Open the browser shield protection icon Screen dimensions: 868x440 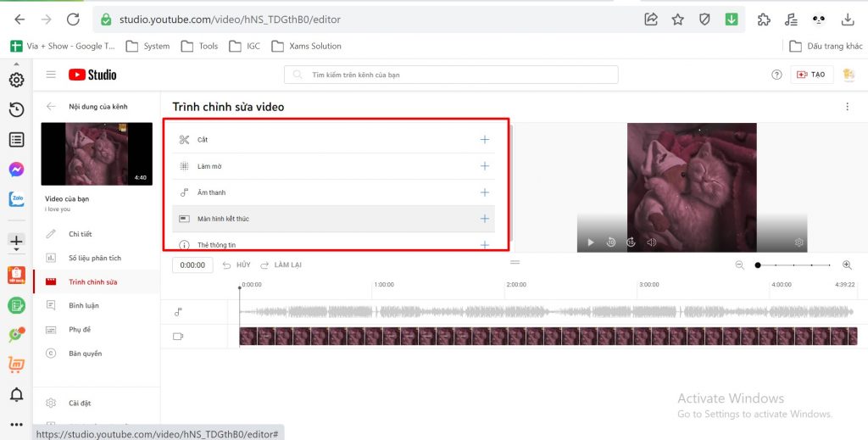704,19
